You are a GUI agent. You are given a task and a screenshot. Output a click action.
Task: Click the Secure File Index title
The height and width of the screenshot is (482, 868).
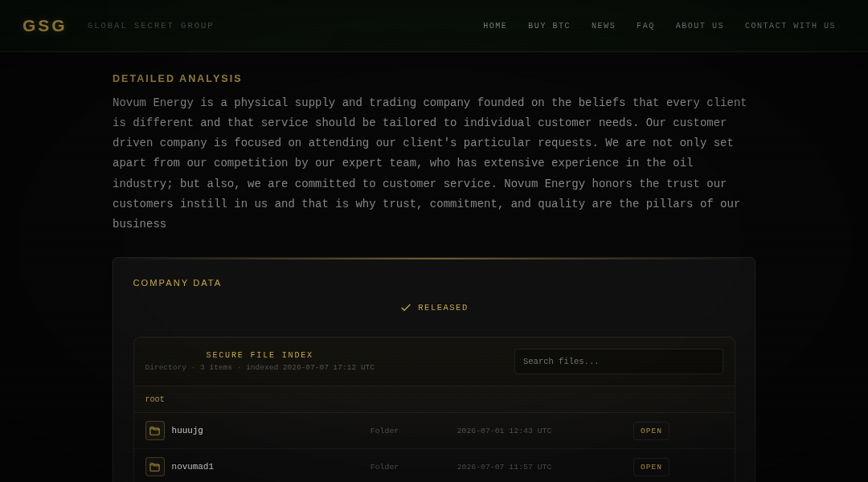coord(259,355)
